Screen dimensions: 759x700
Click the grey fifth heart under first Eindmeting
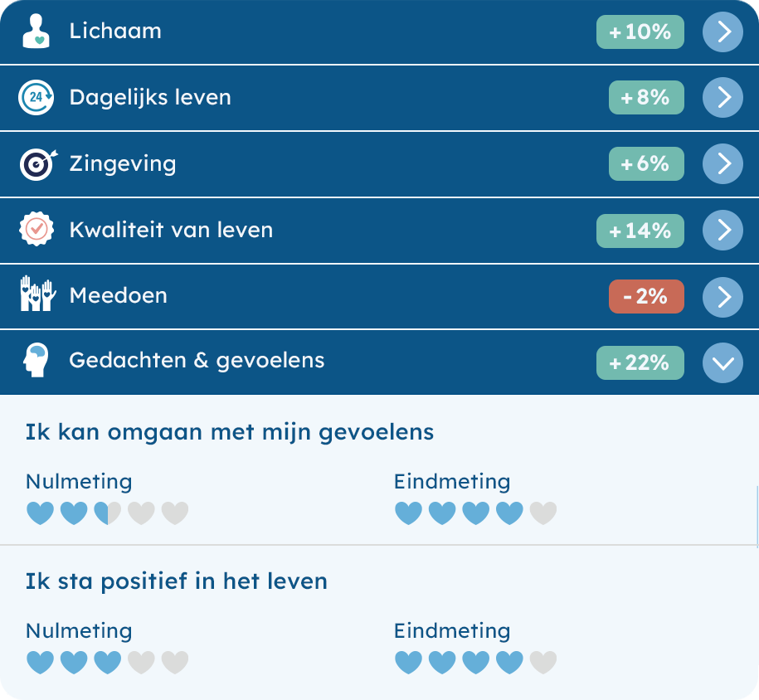543,513
